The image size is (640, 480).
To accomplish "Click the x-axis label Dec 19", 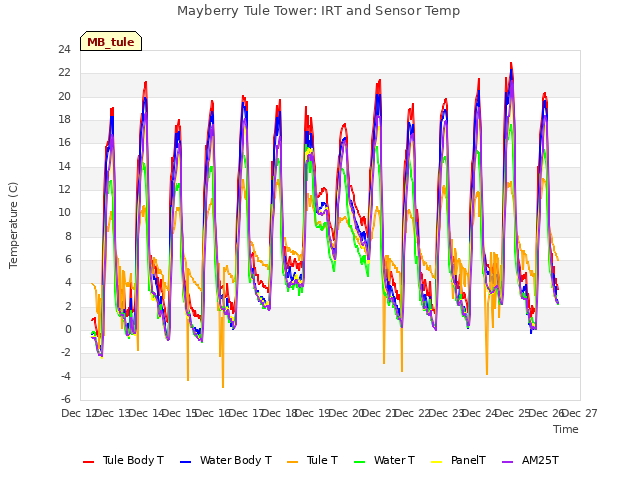I will click(313, 413).
